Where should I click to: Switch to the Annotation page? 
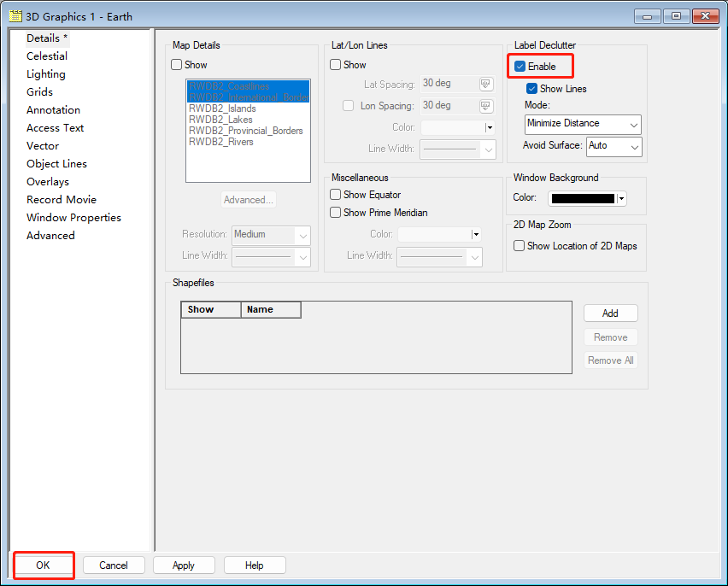click(53, 110)
